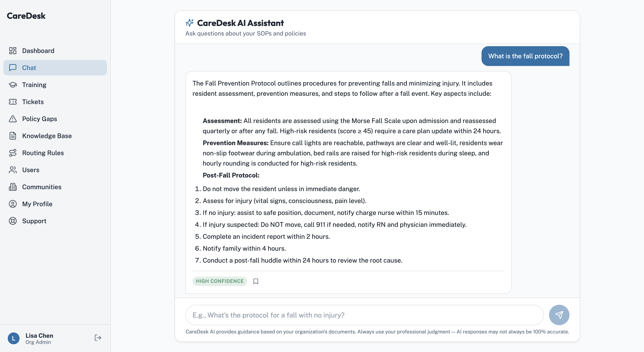Viewport: 644px width, 352px height.
Task: Click the Support lifebuoy icon
Action: [13, 221]
